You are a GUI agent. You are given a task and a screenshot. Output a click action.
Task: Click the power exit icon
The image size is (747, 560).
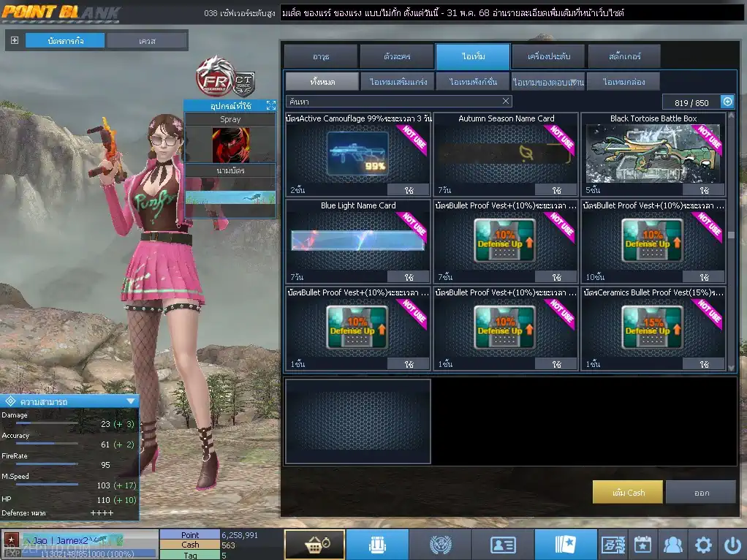click(732, 545)
